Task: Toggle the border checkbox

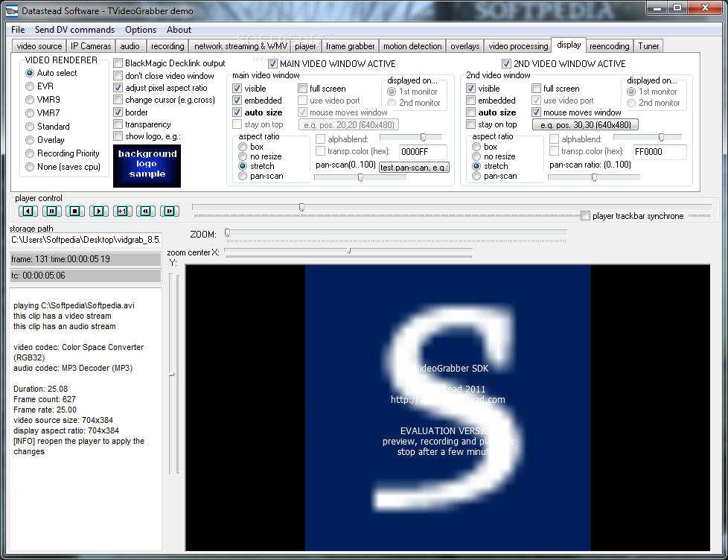Action: point(118,112)
